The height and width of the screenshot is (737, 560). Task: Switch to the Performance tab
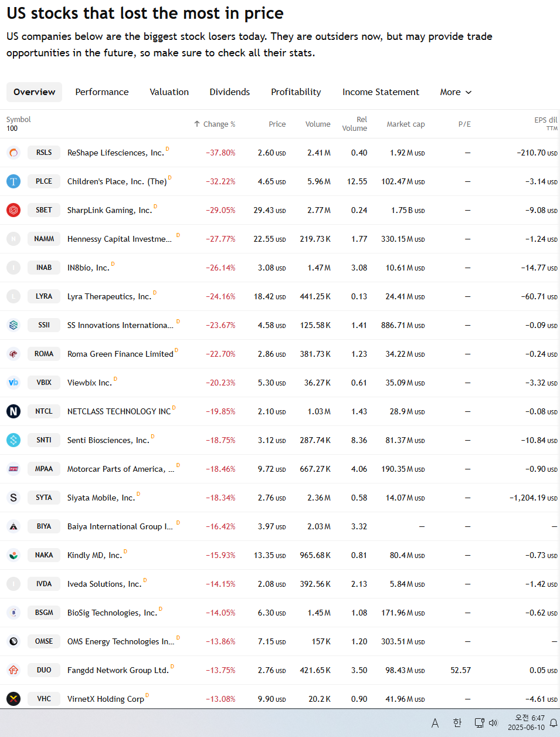[x=102, y=92]
